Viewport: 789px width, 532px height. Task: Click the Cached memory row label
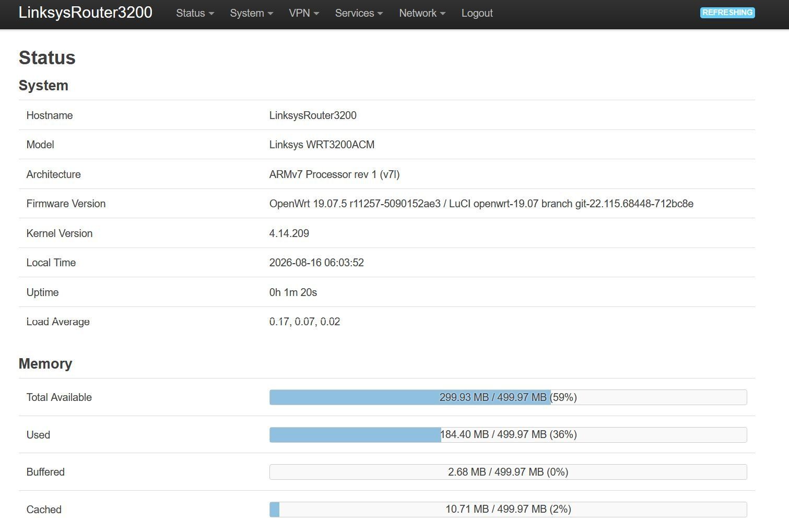(44, 510)
